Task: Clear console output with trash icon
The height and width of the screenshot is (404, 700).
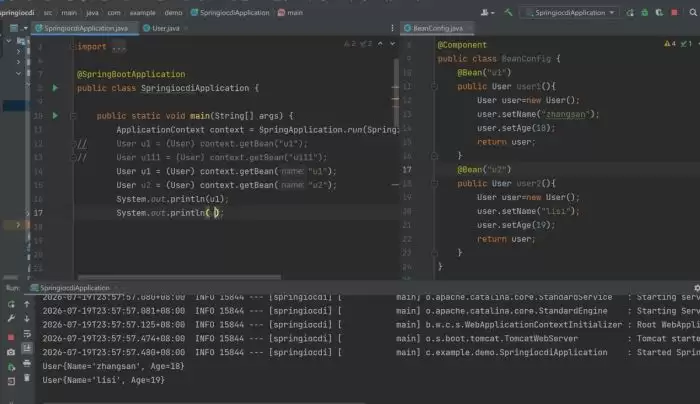Action: coord(27,378)
